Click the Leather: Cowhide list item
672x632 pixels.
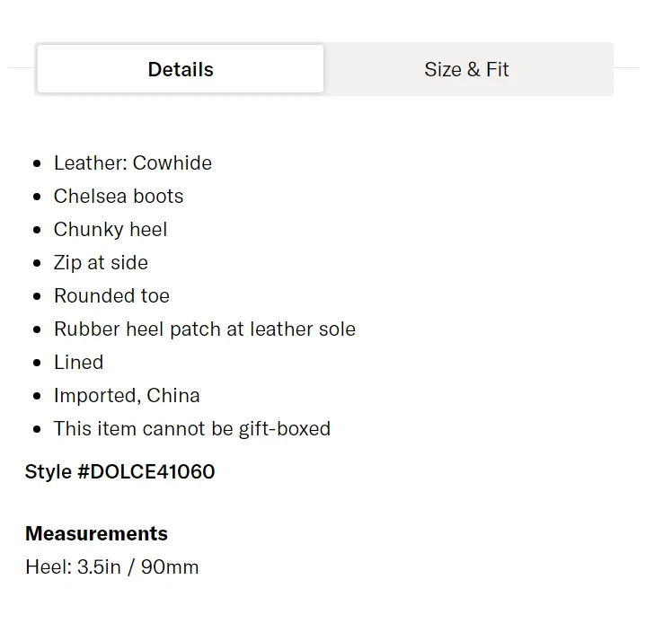[133, 163]
